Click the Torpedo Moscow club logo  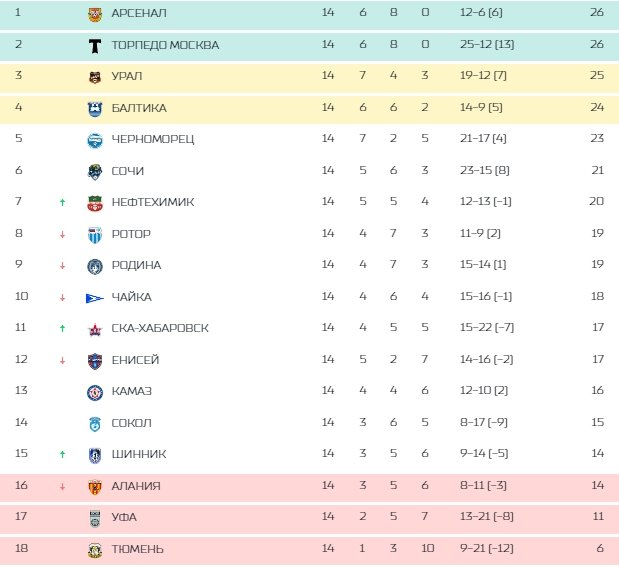[x=95, y=46]
